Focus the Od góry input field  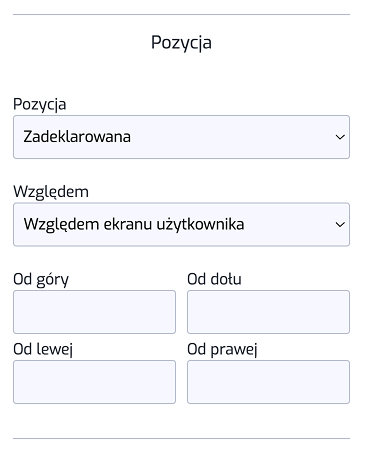click(x=94, y=312)
